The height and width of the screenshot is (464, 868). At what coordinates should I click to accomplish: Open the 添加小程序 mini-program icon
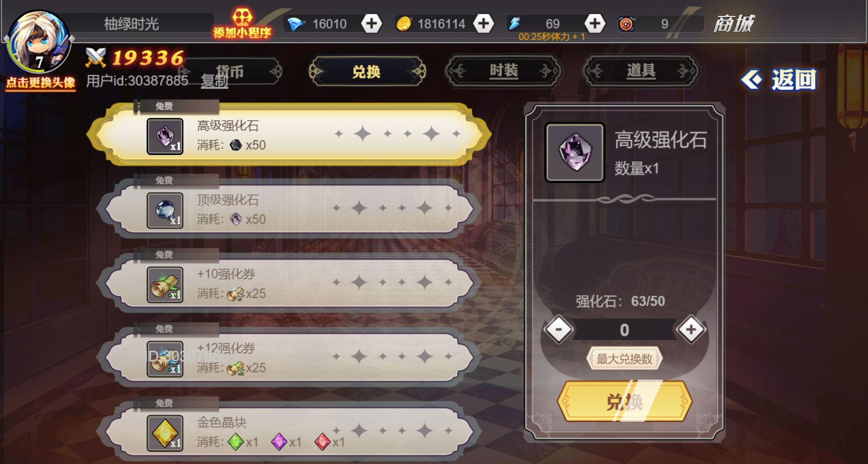tap(242, 24)
